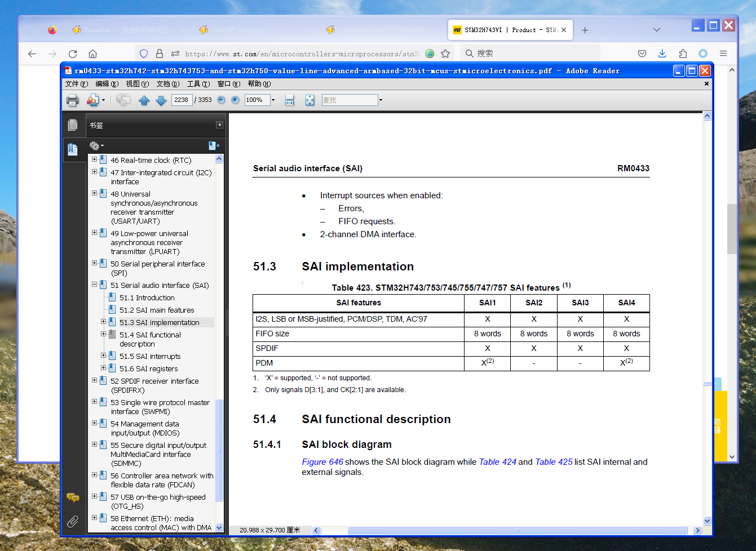Viewport: 756px width, 551px height.
Task: Follow the Table 424 link
Action: (498, 462)
